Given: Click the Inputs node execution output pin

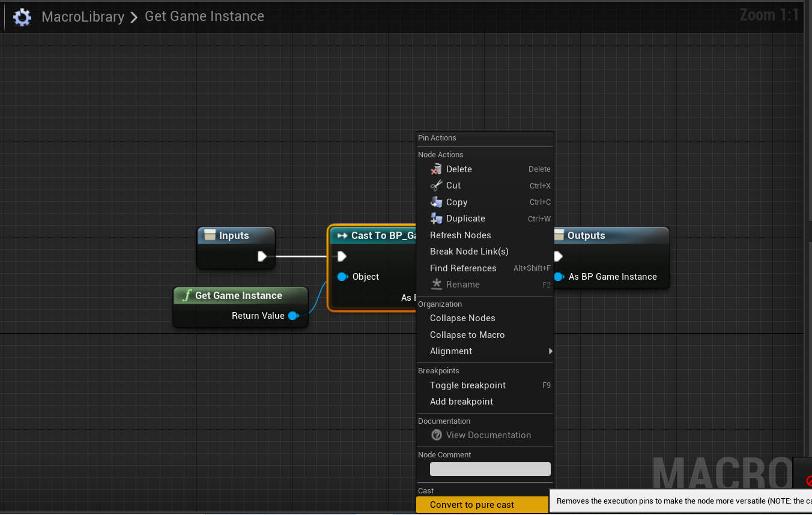Looking at the screenshot, I should click(262, 256).
